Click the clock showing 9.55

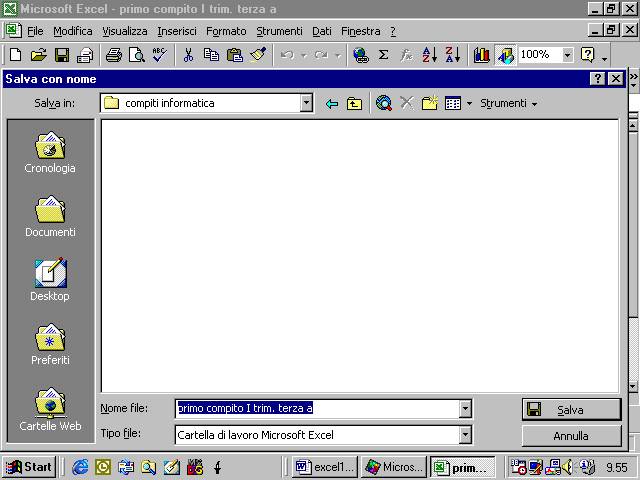616,468
